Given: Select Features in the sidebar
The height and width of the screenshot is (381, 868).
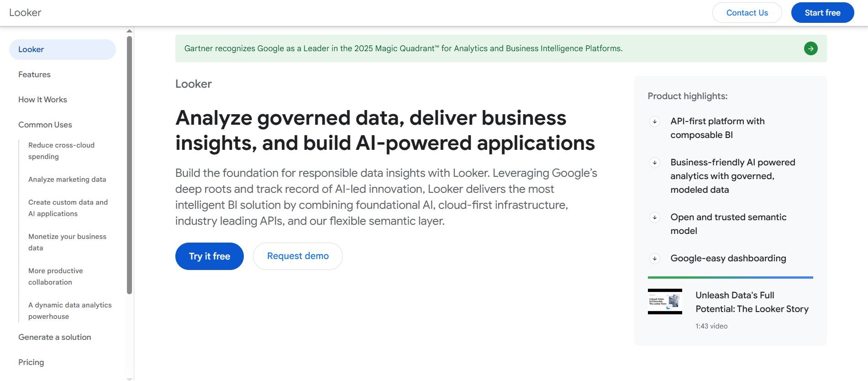Looking at the screenshot, I should [34, 74].
